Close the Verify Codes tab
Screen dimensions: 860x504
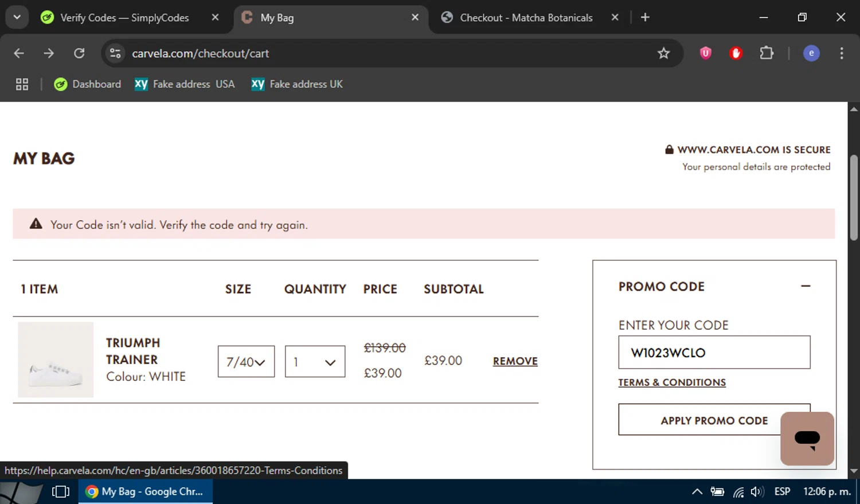[215, 18]
